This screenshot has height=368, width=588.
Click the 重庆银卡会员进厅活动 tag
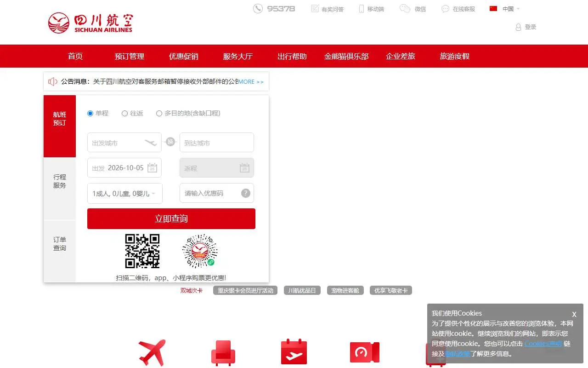click(x=245, y=290)
